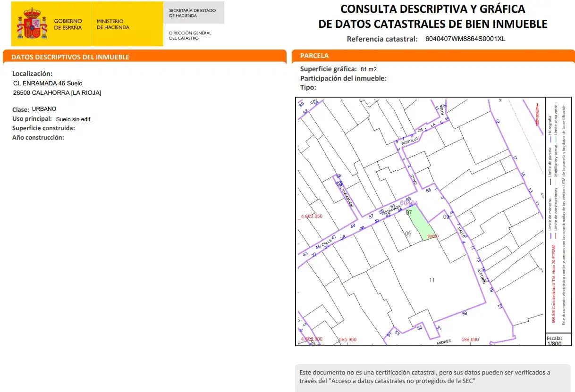This screenshot has width=575, height=392.
Task: Click street number '59' near Alforín
Action: (x=465, y=313)
